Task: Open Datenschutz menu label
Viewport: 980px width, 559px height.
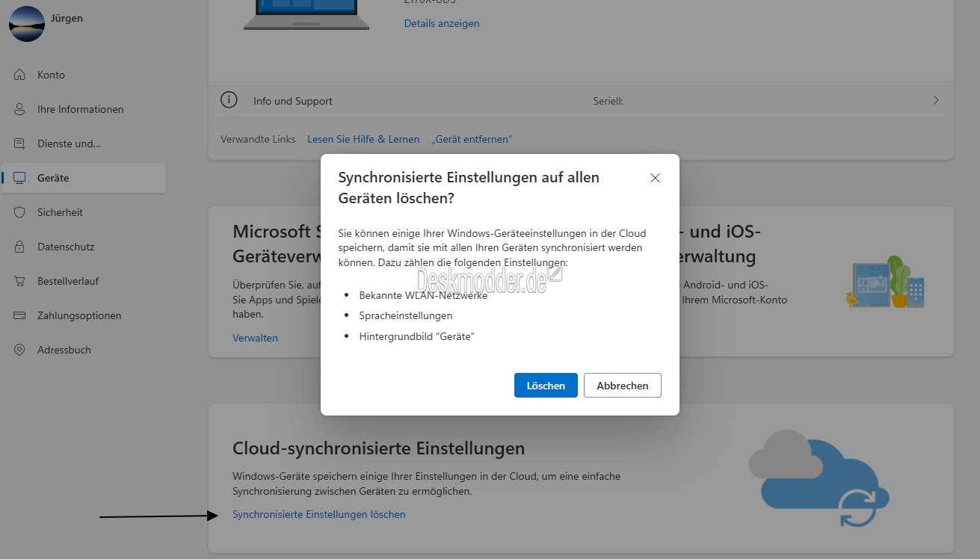Action: tap(66, 247)
